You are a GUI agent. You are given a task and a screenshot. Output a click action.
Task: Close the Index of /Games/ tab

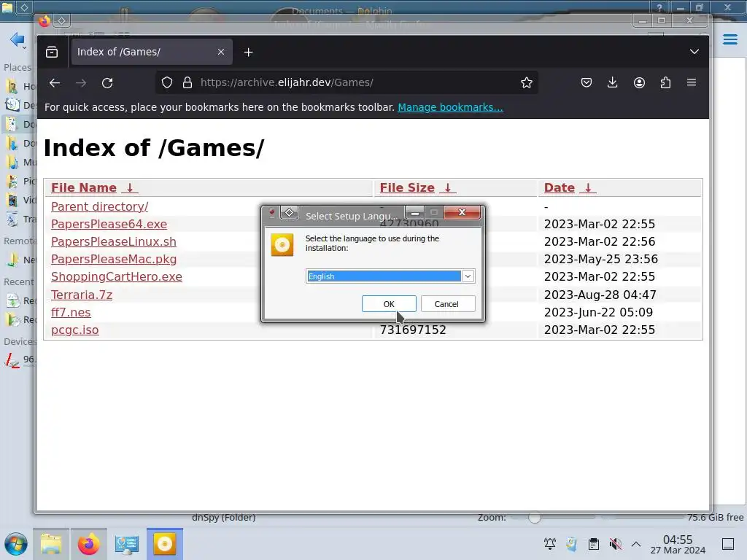220,52
